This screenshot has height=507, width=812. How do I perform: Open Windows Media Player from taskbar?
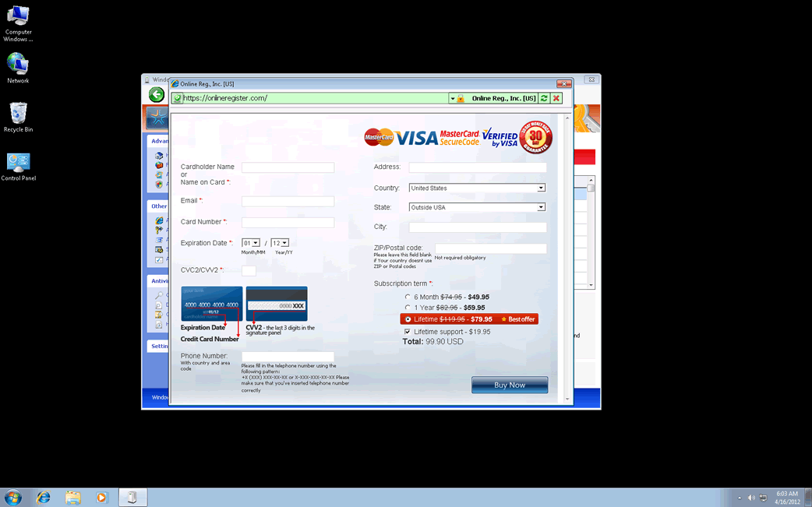(101, 498)
